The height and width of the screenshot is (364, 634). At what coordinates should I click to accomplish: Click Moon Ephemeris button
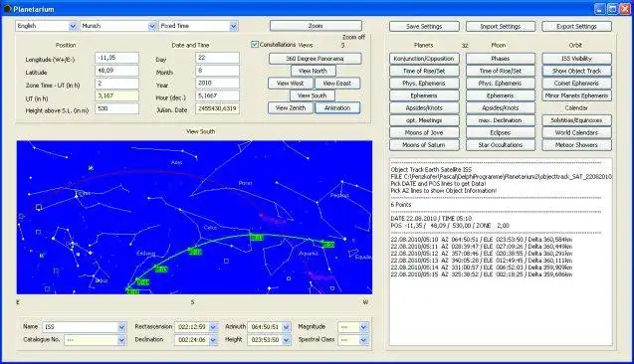tap(501, 95)
